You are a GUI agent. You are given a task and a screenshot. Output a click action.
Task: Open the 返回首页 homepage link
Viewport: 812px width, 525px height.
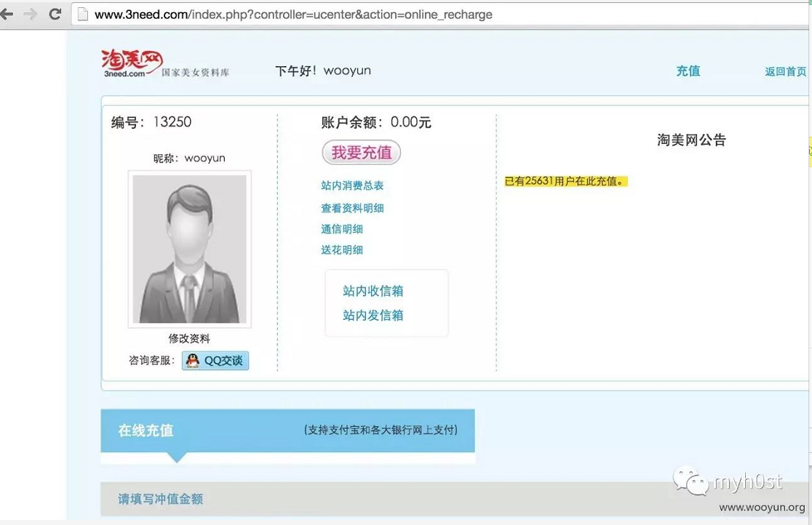pos(786,71)
